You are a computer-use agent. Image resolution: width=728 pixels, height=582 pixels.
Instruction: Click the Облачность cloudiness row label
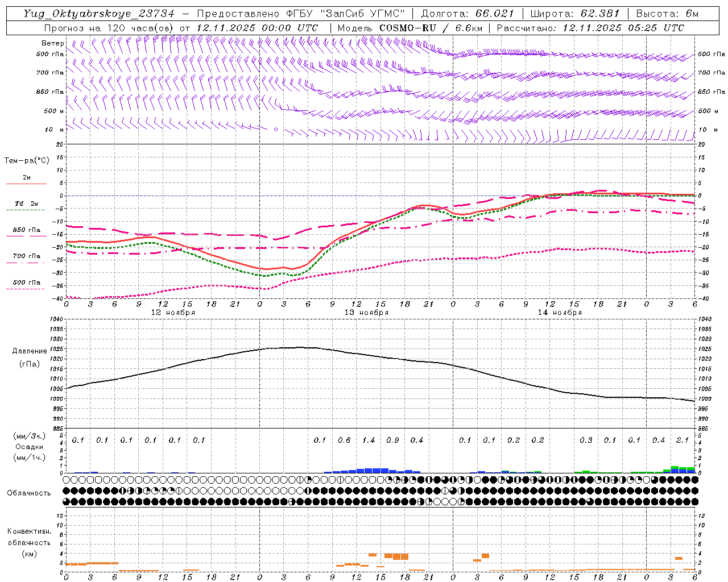(29, 493)
